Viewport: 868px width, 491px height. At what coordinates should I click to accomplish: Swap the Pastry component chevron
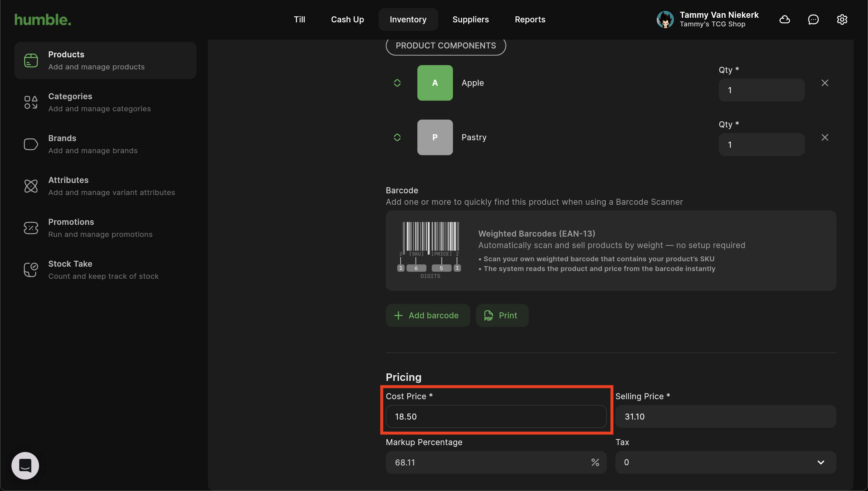[397, 138]
